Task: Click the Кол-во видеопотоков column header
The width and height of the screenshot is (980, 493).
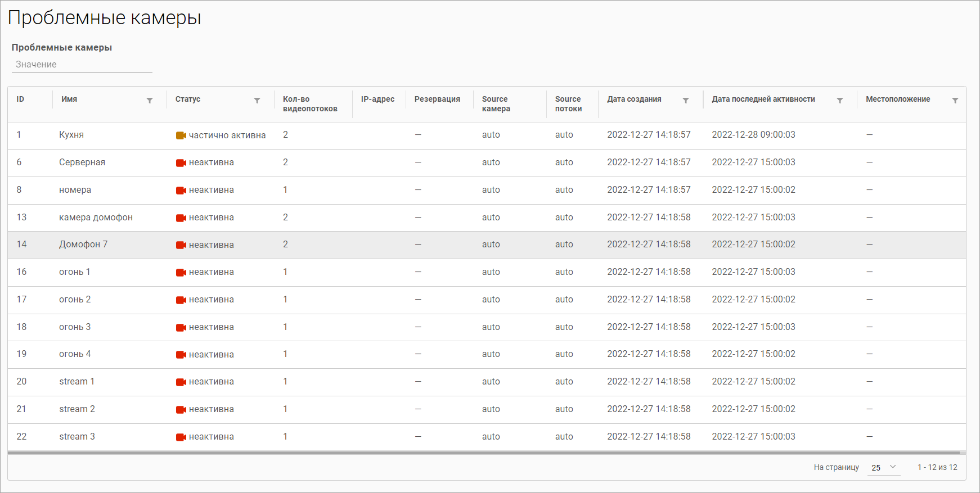Action: tap(310, 104)
